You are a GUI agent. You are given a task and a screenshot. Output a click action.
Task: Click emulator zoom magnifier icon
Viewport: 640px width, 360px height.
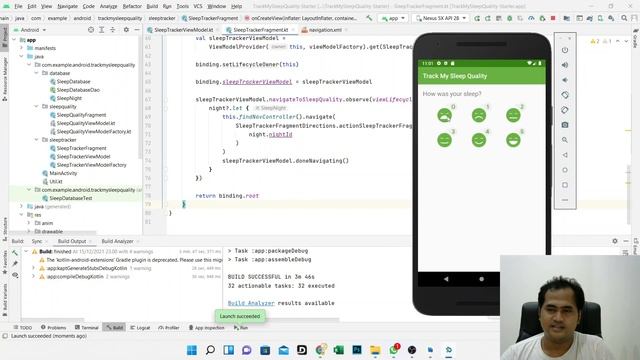click(x=565, y=140)
